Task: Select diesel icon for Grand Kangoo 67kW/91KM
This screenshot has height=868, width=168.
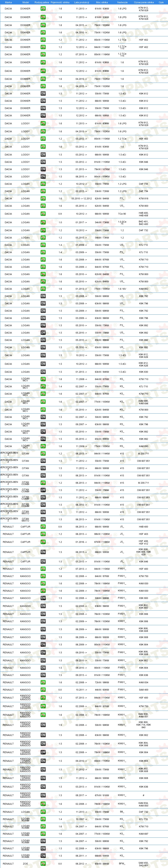Action: pos(43,795)
